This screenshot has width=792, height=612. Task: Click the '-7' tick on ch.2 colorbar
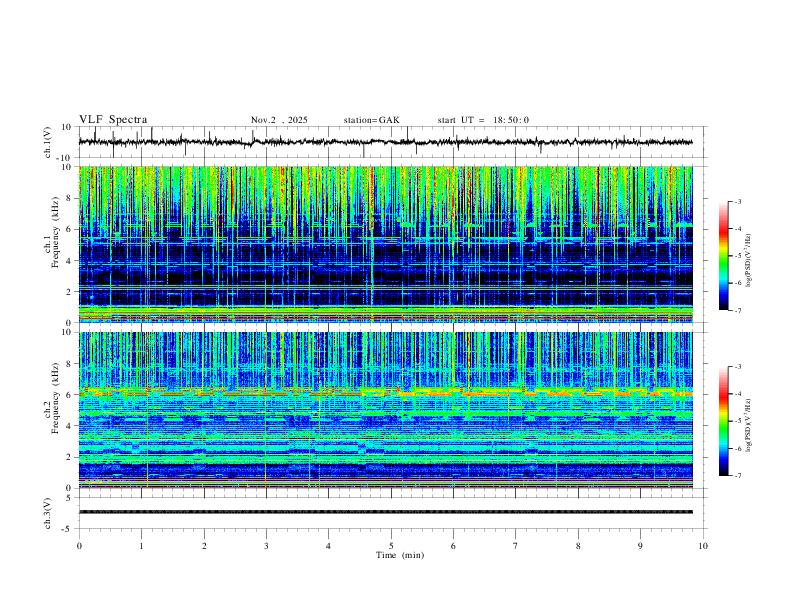click(x=737, y=476)
